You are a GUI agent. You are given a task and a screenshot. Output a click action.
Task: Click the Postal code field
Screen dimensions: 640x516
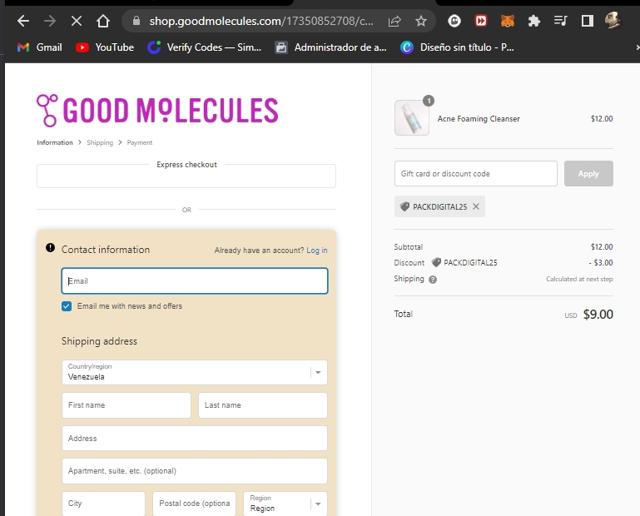(194, 504)
